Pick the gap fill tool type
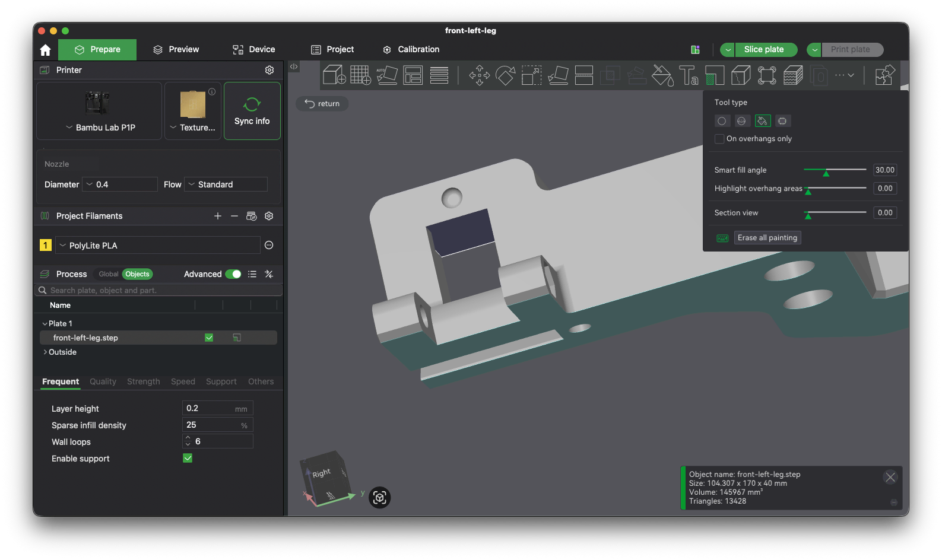Screen dimensions: 942x560 click(782, 121)
